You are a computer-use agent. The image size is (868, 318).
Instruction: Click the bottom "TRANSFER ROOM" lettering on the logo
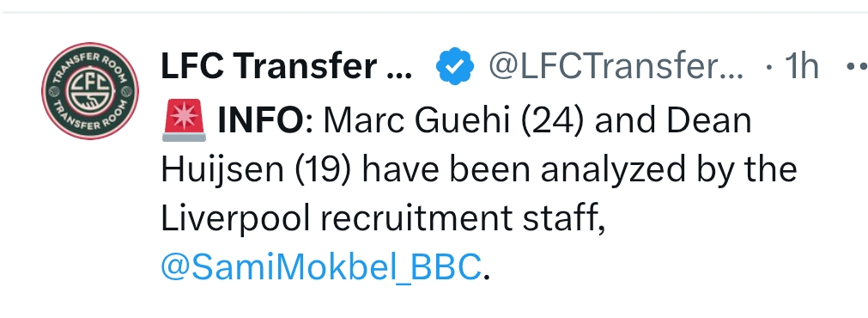point(90,123)
